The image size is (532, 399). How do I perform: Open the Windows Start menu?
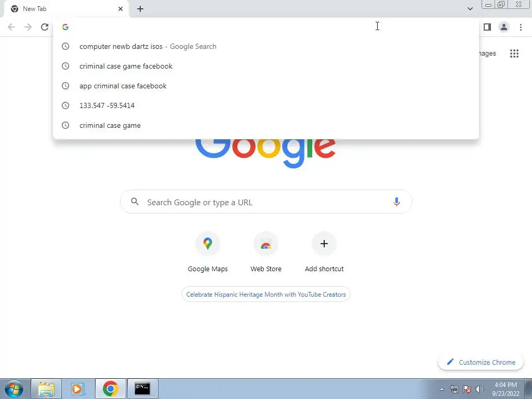click(x=14, y=389)
